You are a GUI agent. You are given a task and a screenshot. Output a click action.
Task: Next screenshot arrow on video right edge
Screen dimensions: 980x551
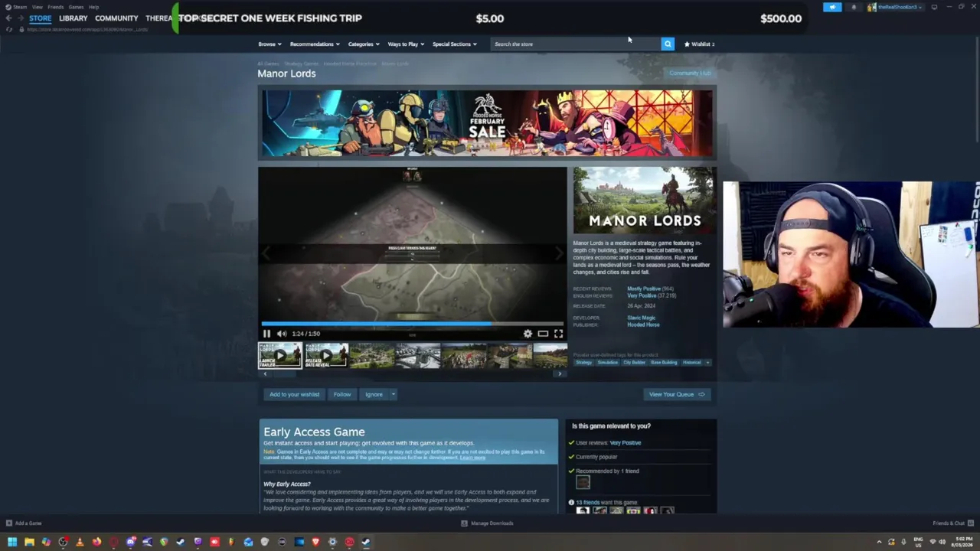coord(559,253)
